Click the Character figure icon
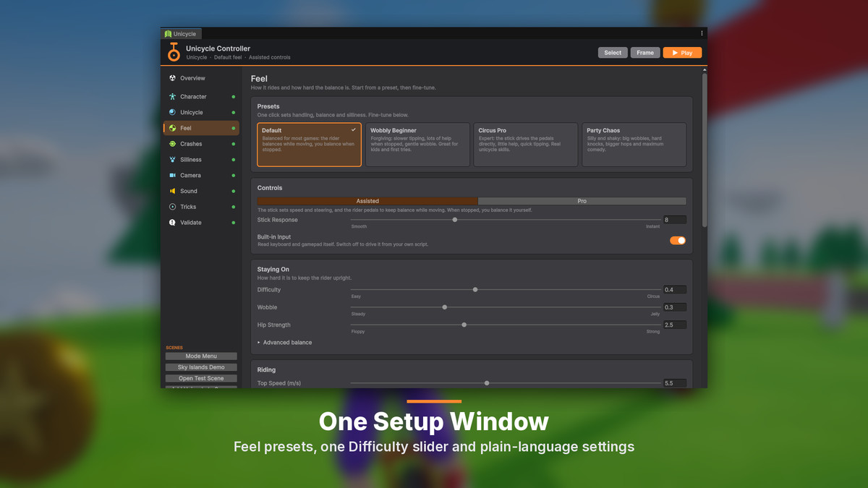 [172, 97]
